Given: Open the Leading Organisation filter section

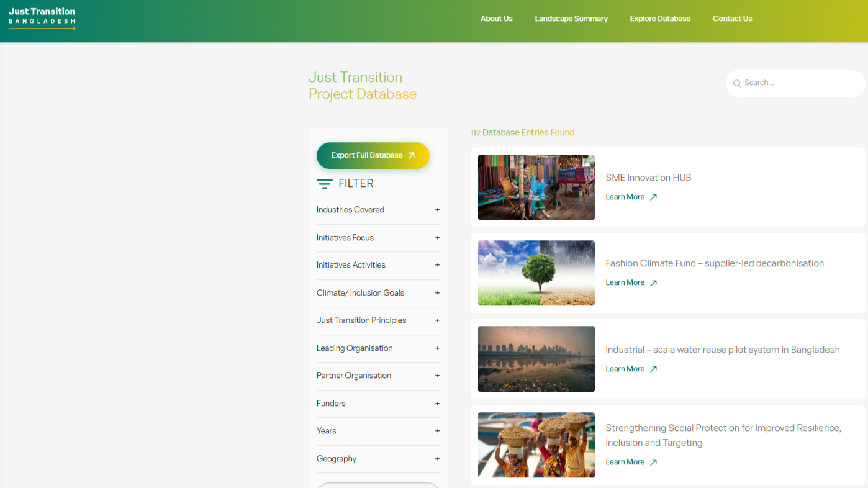Looking at the screenshot, I should pos(437,348).
